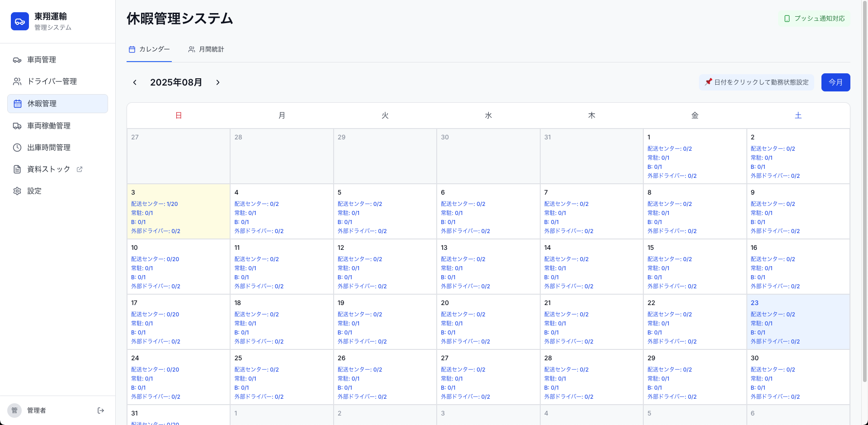Click the 管 user avatar

coord(14,411)
